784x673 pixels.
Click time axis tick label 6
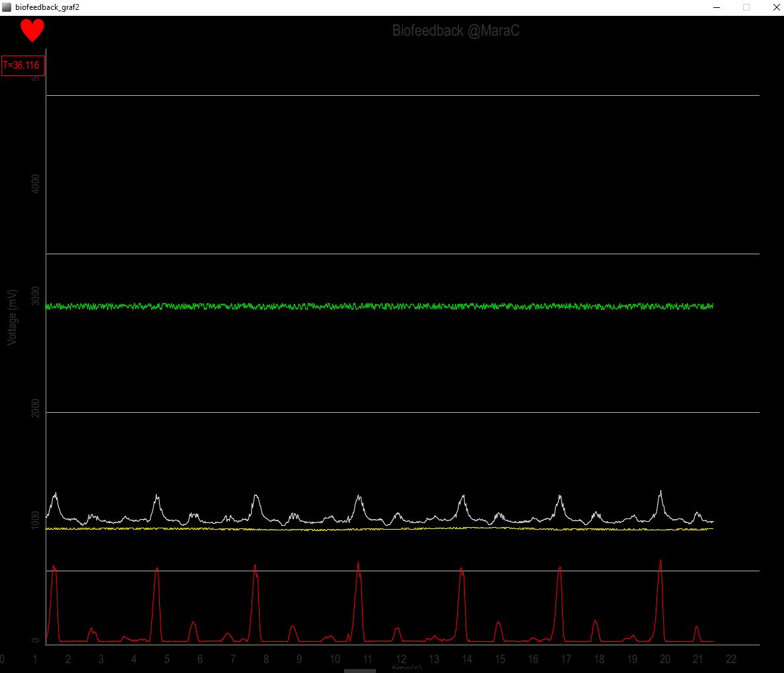point(200,659)
